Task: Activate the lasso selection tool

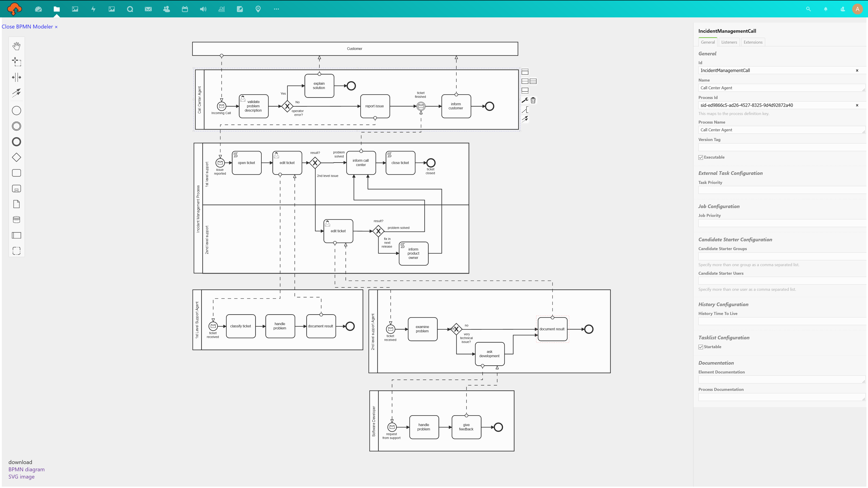Action: click(16, 62)
